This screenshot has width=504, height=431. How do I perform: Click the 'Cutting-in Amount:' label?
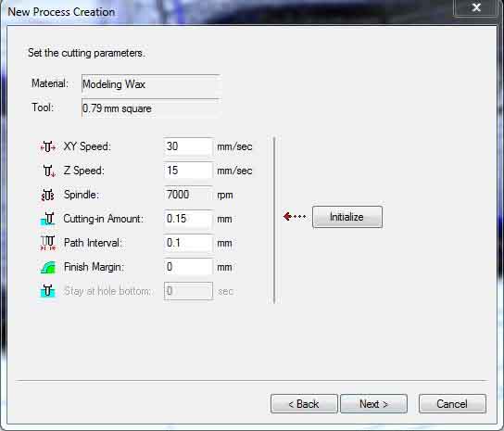[x=103, y=219]
